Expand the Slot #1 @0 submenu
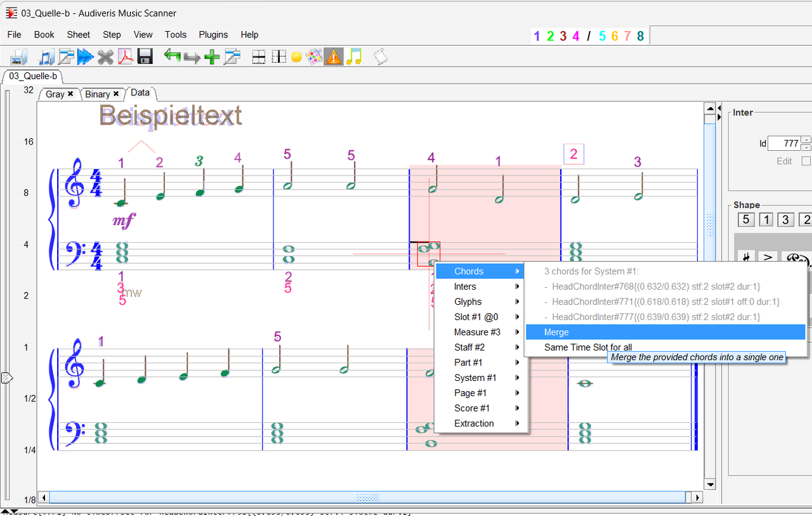This screenshot has width=812, height=516. click(x=481, y=317)
